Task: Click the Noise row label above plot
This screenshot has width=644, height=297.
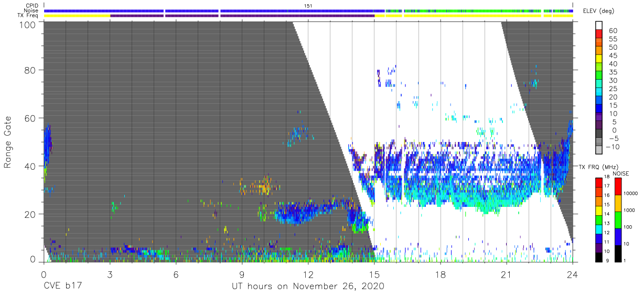Action: click(x=31, y=10)
